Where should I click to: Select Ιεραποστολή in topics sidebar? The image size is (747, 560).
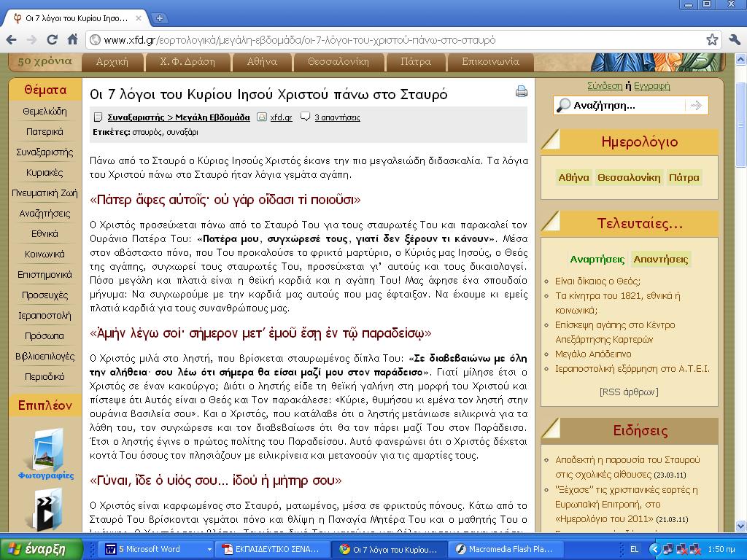[44, 316]
